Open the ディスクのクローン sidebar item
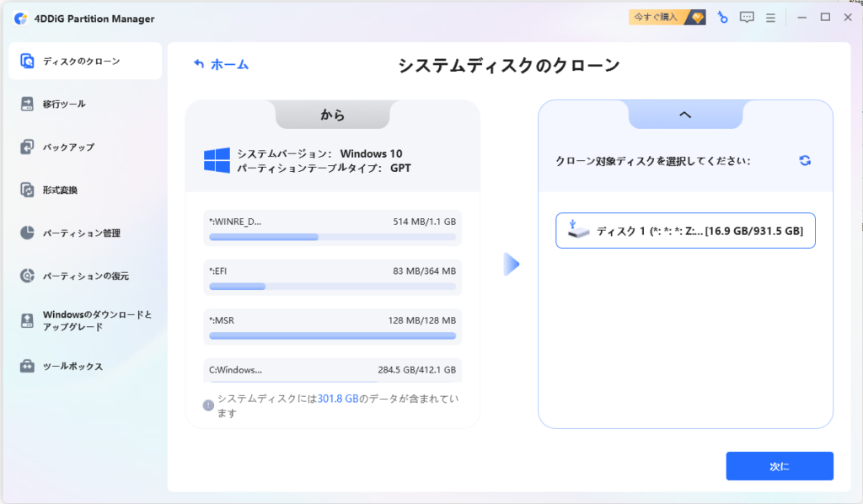This screenshot has height=504, width=863. pos(85,61)
